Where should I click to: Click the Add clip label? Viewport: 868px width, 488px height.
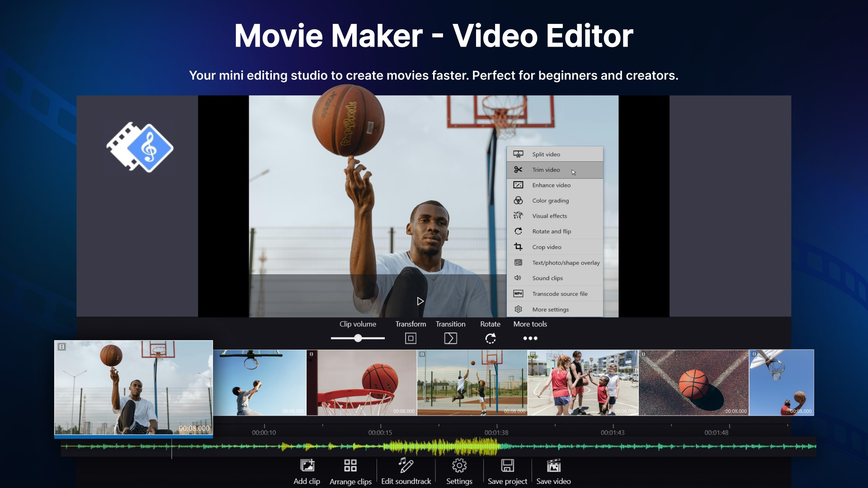pyautogui.click(x=307, y=481)
